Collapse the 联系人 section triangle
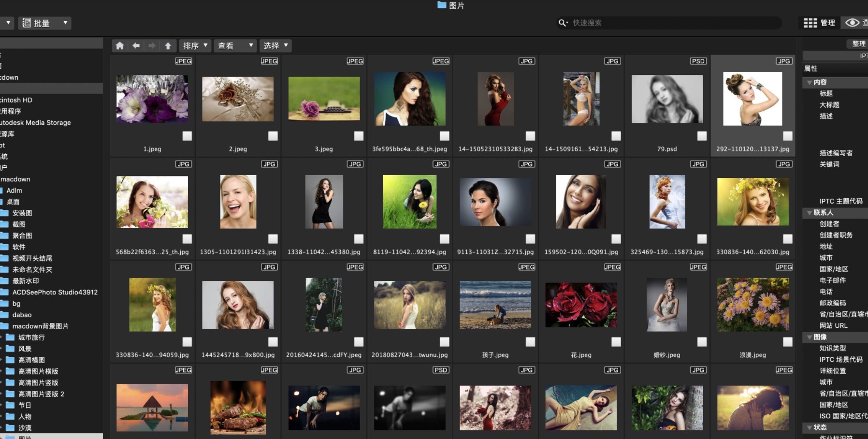 (809, 212)
